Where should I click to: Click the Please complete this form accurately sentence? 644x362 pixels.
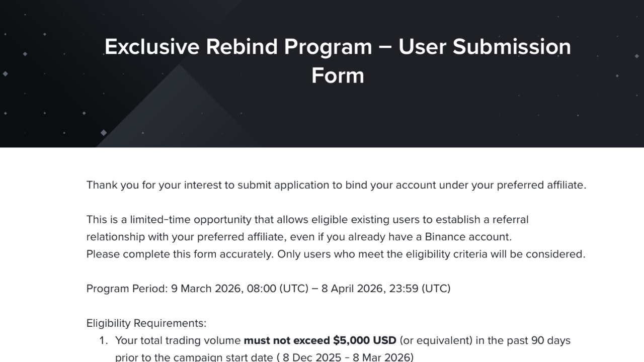[336, 254]
